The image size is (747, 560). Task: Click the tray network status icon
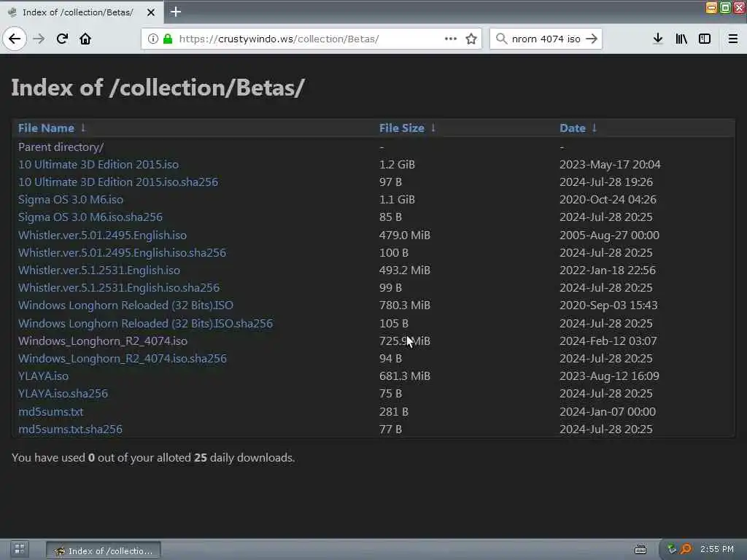coord(672,550)
